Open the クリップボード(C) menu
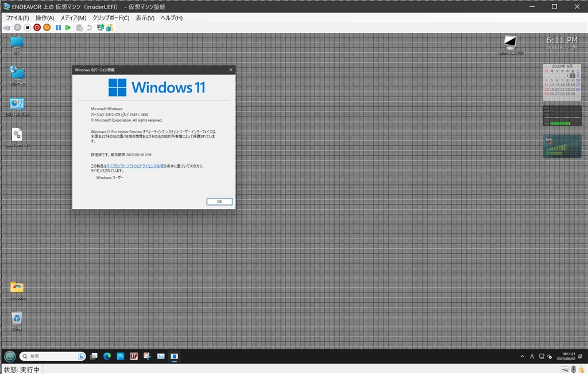588x374 pixels. pos(111,18)
